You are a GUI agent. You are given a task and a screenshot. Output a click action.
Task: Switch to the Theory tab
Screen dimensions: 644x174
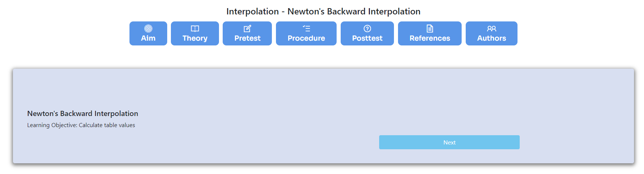pos(195,33)
